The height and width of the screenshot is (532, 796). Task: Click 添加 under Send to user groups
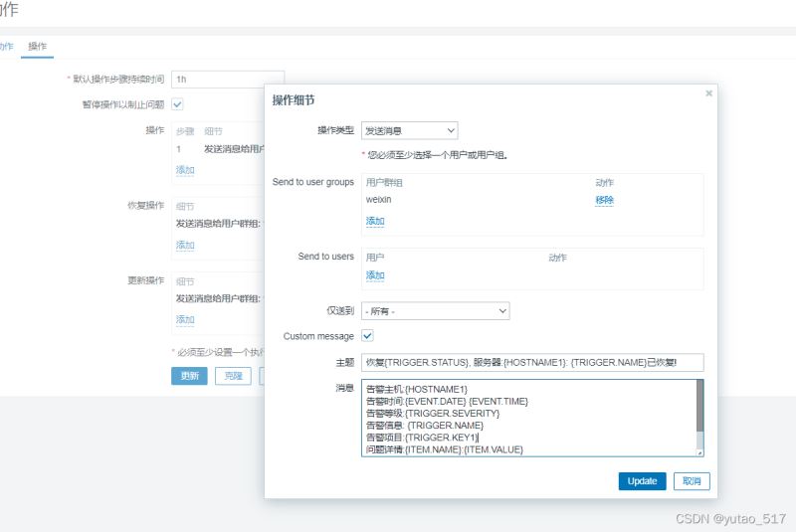tap(375, 221)
